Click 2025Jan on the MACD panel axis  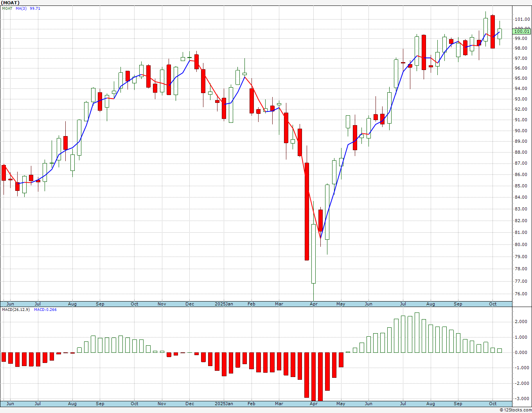224,404
